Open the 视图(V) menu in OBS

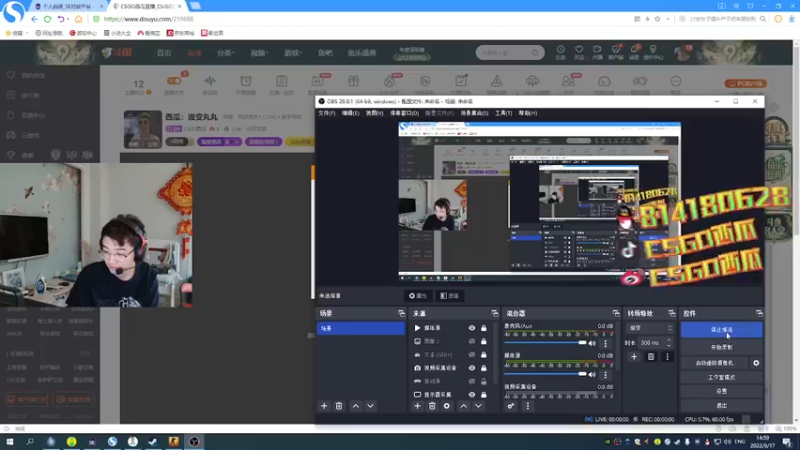click(374, 113)
